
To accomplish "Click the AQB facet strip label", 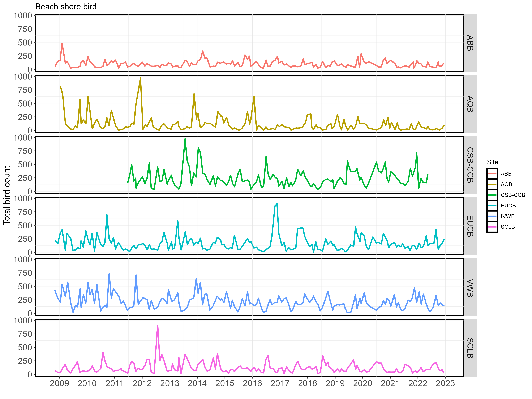I will pyautogui.click(x=470, y=104).
